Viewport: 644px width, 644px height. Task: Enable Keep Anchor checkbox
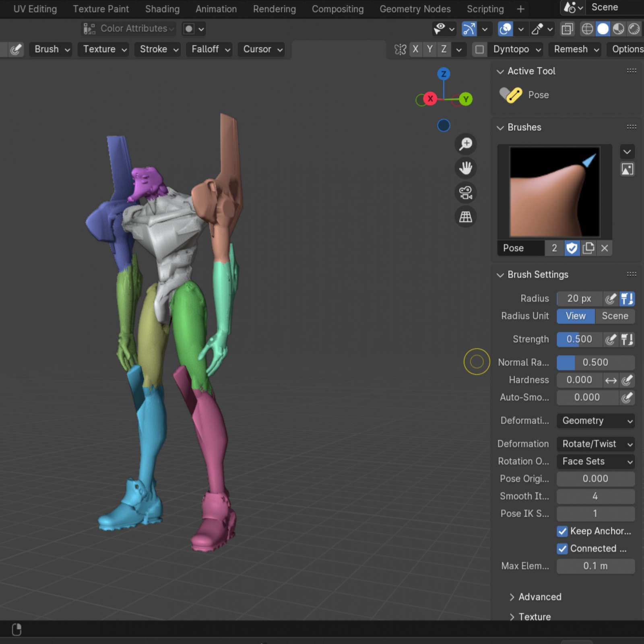[562, 531]
